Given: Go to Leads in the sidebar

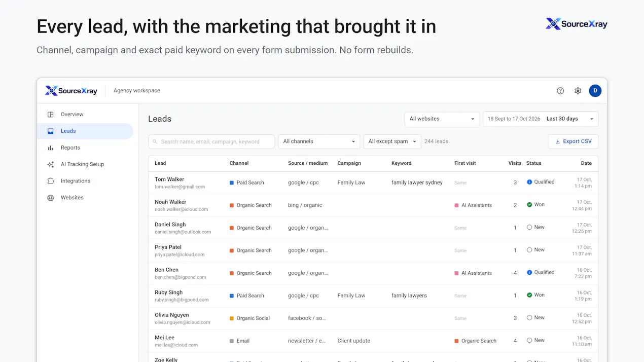Looking at the screenshot, I should [x=85, y=131].
